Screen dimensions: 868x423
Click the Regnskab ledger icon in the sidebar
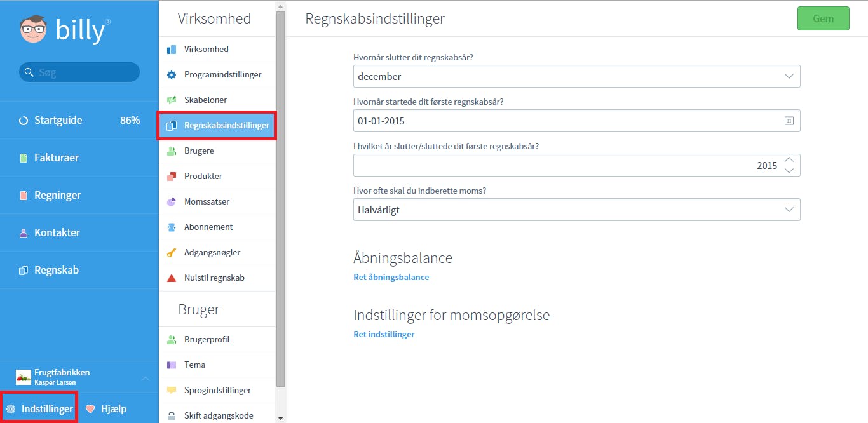(x=24, y=271)
